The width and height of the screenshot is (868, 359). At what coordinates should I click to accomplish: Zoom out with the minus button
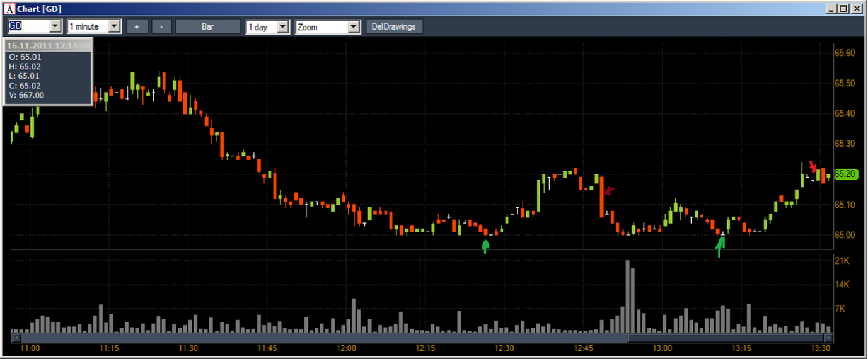(x=161, y=26)
